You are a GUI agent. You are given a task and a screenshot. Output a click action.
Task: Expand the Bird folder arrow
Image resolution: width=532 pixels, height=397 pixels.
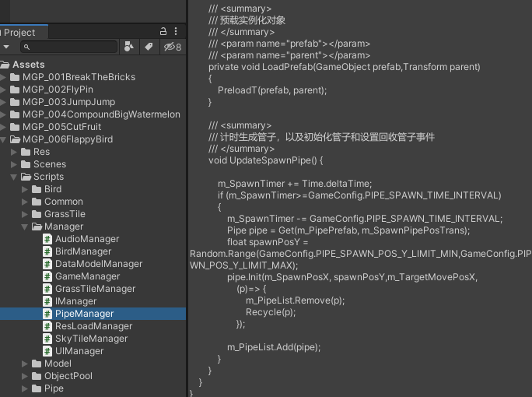tap(25, 189)
